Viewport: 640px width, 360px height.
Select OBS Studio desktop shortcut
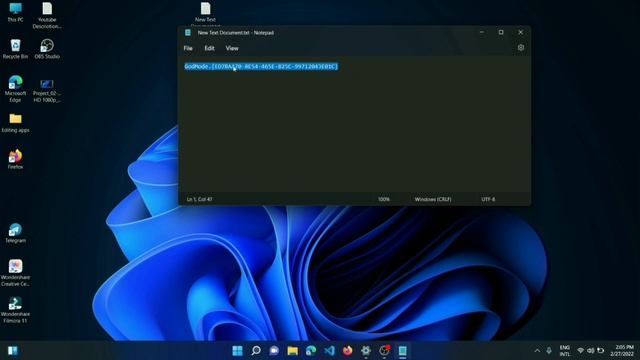(x=47, y=49)
